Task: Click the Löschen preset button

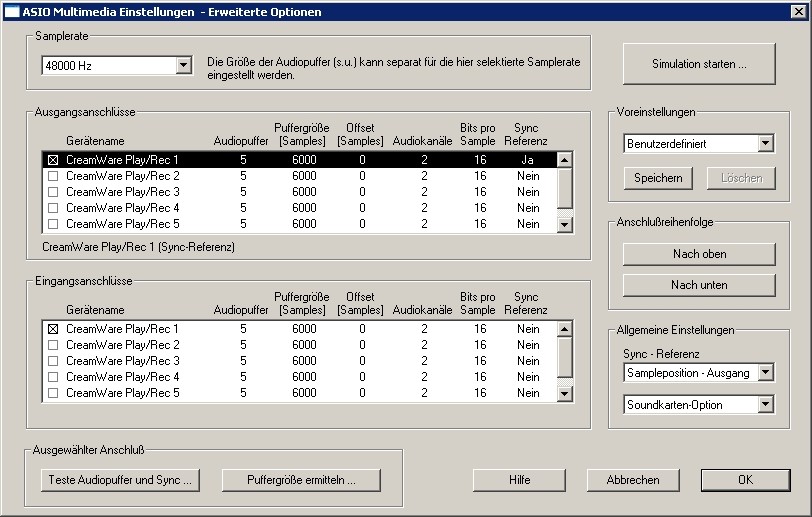Action: [741, 178]
